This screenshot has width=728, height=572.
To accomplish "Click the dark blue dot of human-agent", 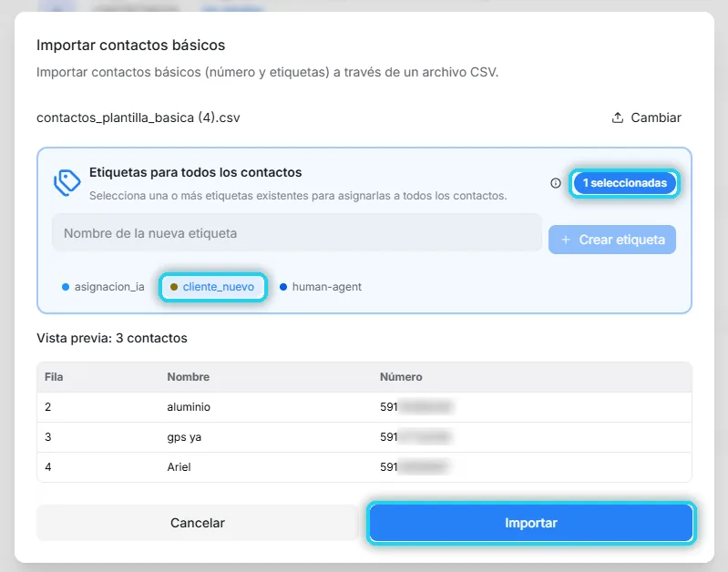I will click(283, 287).
